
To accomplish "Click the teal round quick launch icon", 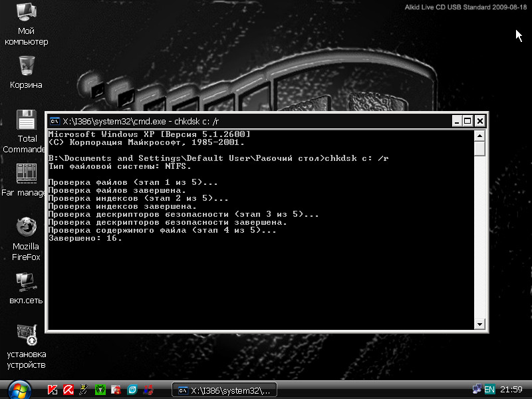I will coord(132,390).
